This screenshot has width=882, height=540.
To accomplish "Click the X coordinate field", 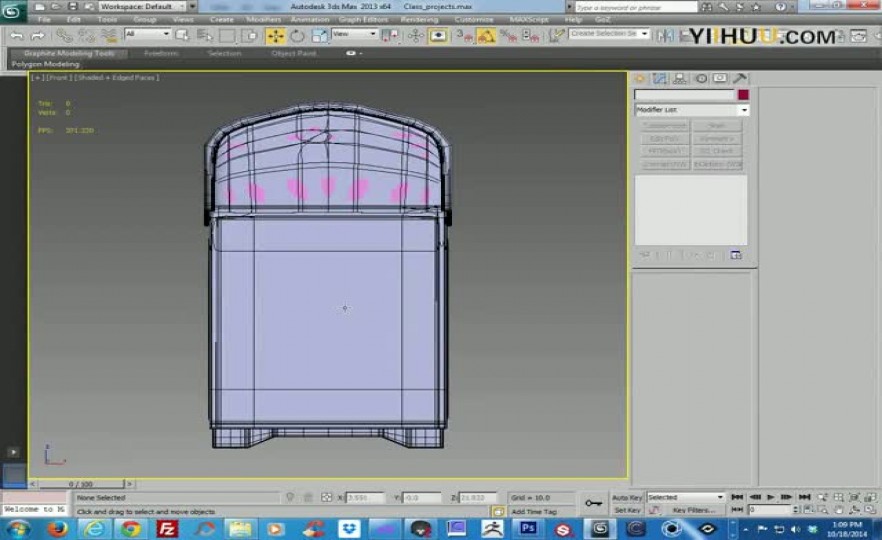I will 364,498.
